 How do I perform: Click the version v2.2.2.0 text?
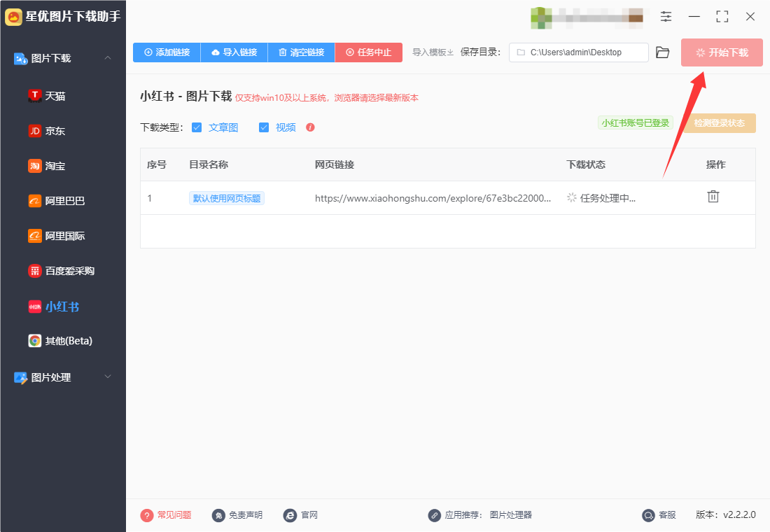tap(726, 514)
